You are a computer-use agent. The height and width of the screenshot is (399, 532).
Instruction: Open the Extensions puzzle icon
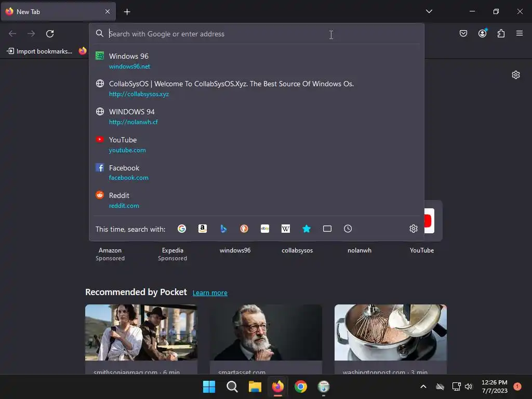click(501, 33)
